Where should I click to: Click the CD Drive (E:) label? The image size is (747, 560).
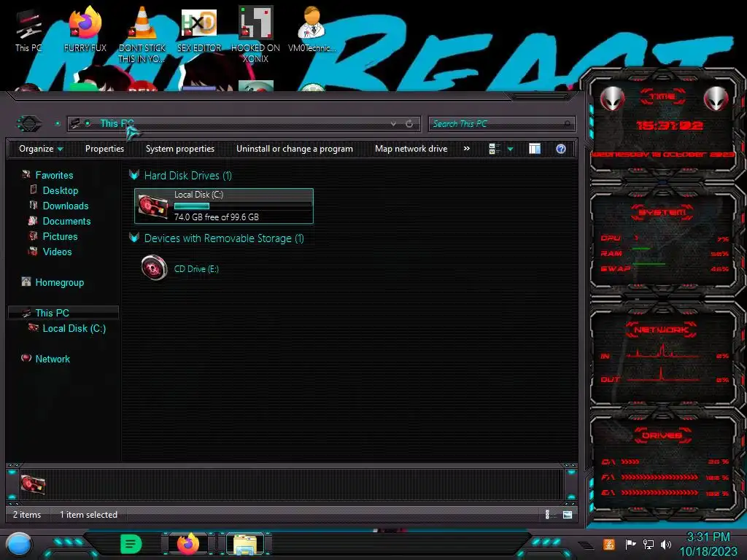pos(196,268)
